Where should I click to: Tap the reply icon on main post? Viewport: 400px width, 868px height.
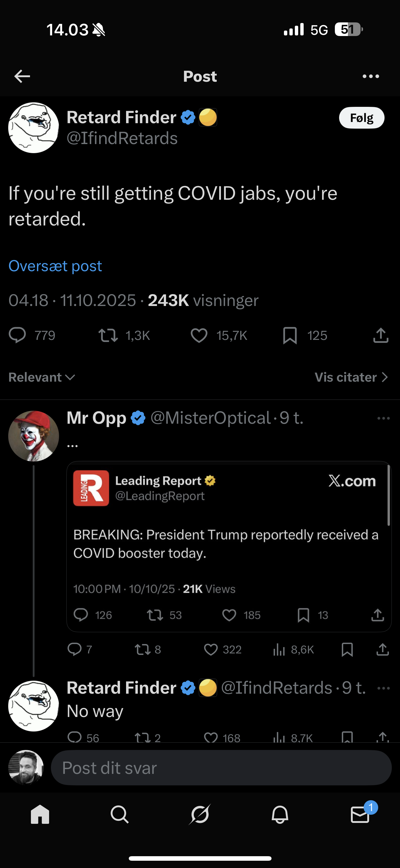pos(17,335)
